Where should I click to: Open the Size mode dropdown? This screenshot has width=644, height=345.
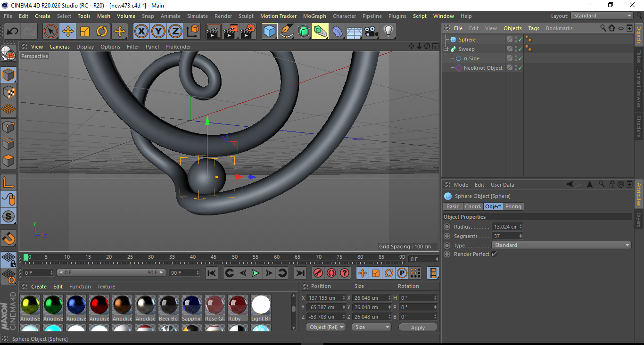point(372,327)
